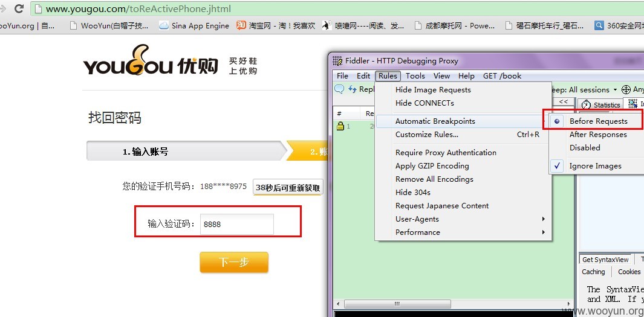This screenshot has height=317, width=644.
Task: Click the session list horizontal scrollbar
Action: [x=397, y=304]
